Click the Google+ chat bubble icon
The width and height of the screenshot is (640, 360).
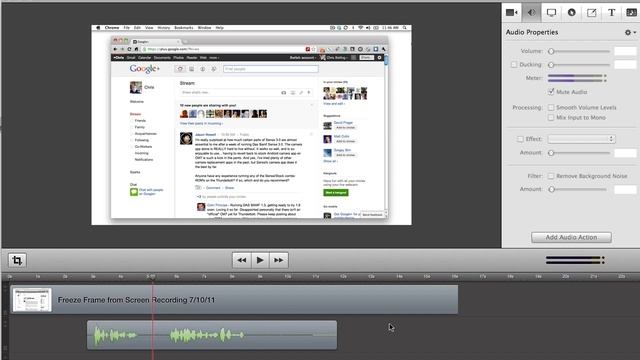click(134, 191)
